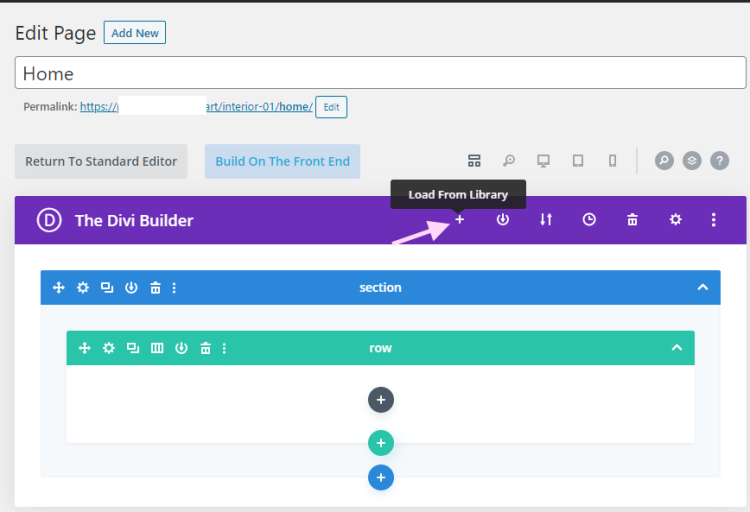The width and height of the screenshot is (750, 512).
Task: Click Clear Layout trash icon in Divi header
Action: (x=632, y=220)
